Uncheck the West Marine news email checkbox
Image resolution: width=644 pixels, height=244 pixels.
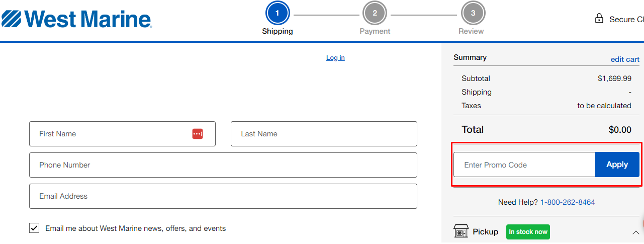[x=34, y=228]
